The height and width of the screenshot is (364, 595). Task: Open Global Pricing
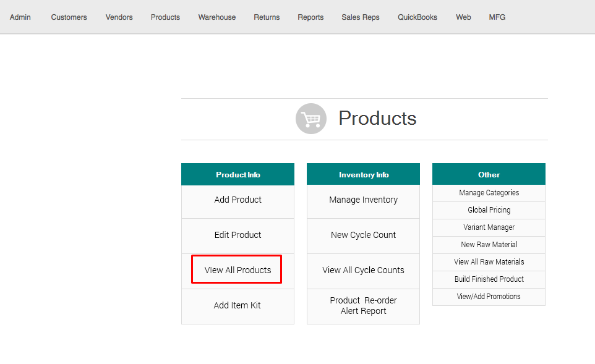489,210
